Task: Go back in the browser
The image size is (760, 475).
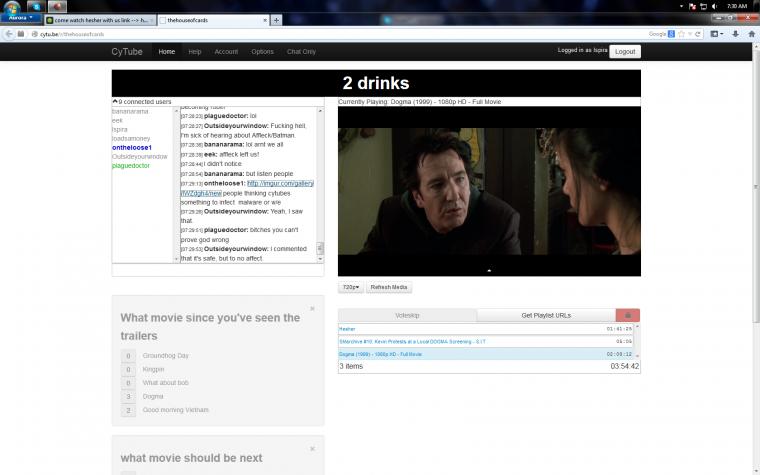Action: click(8, 34)
